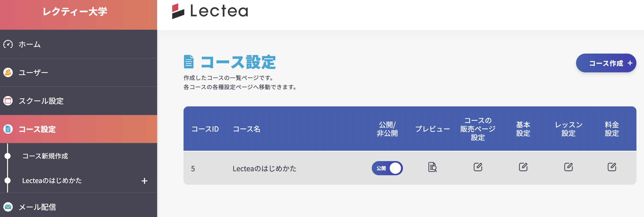Image resolution: width=644 pixels, height=217 pixels.
Task: Click the document icon beside コース設定 in sidebar
Action: (8, 129)
